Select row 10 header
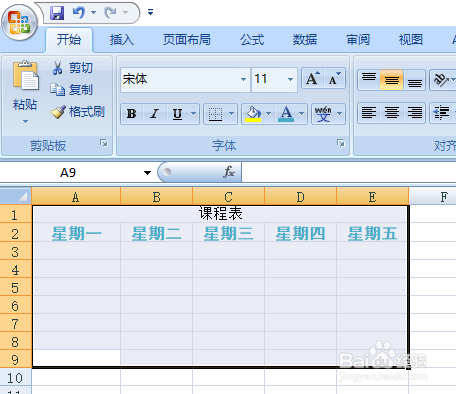This screenshot has width=456, height=394. tap(15, 378)
